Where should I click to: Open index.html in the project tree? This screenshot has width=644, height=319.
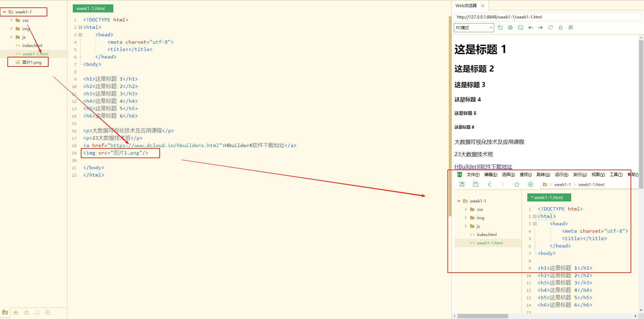pyautogui.click(x=32, y=46)
